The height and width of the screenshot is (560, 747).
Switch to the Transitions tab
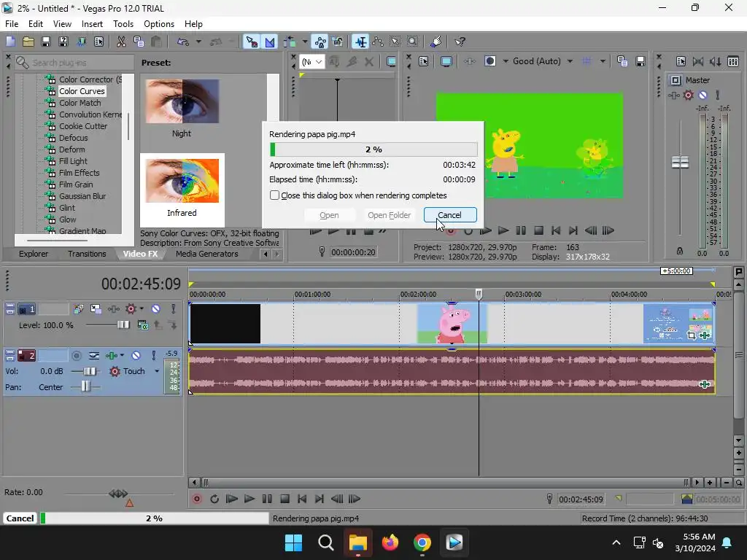tap(87, 254)
